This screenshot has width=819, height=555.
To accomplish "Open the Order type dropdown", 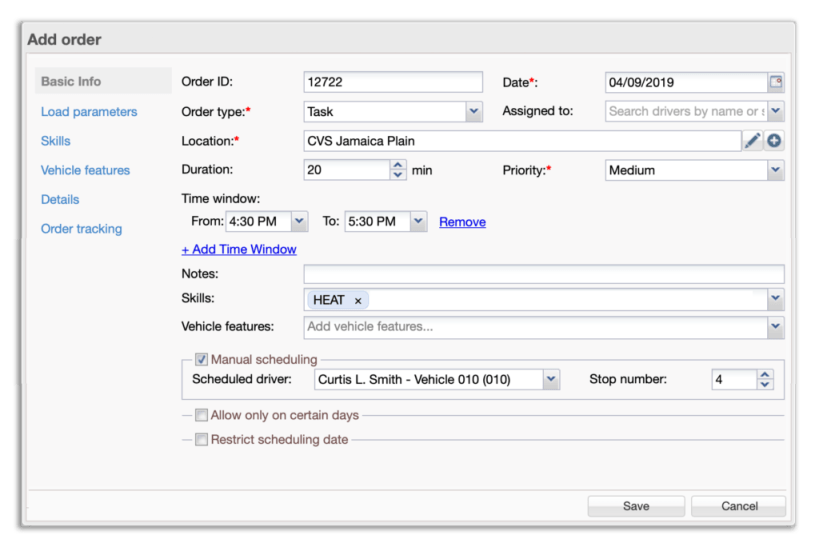I will point(473,112).
